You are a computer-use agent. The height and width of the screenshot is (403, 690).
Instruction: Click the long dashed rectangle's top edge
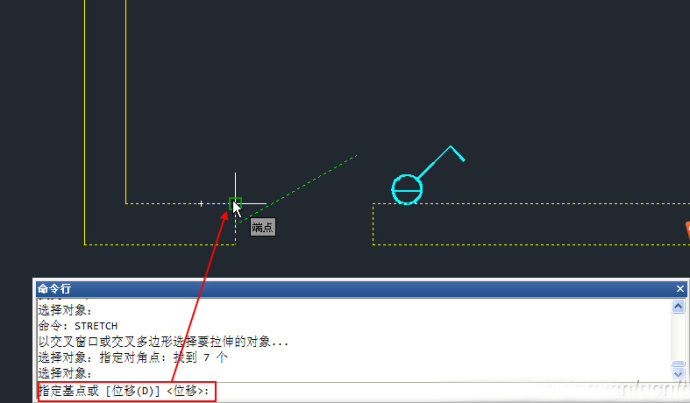pos(531,204)
